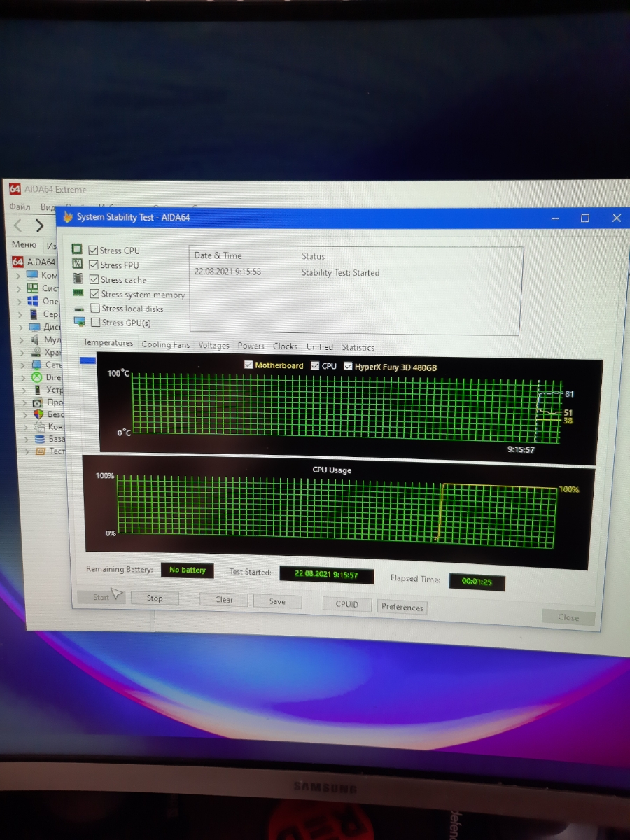Click the green chip icon beside Stress CPU
This screenshot has height=840, width=630.
click(77, 250)
